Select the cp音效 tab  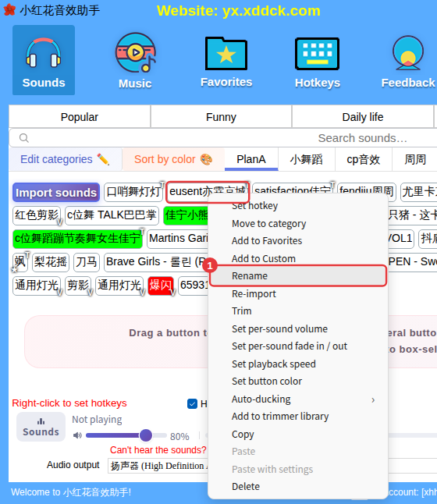pyautogui.click(x=364, y=159)
